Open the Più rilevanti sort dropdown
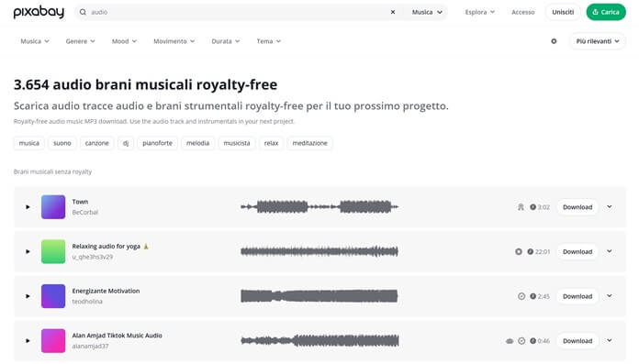The height and width of the screenshot is (364, 639). pos(598,41)
